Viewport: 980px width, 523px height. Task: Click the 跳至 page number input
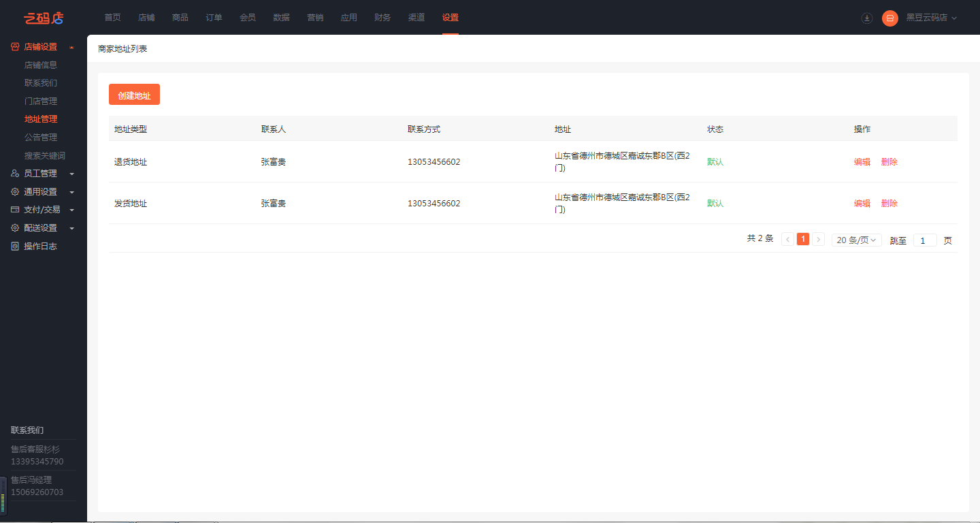click(x=924, y=240)
